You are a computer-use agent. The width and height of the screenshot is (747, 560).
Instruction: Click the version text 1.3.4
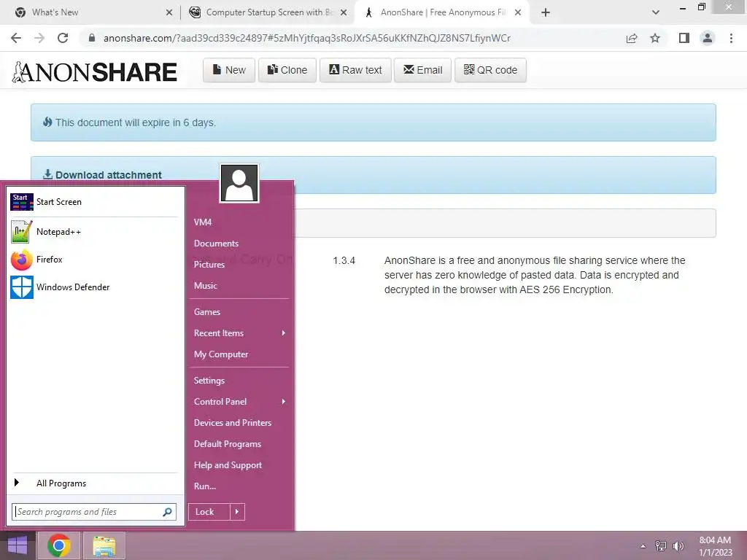click(x=344, y=260)
